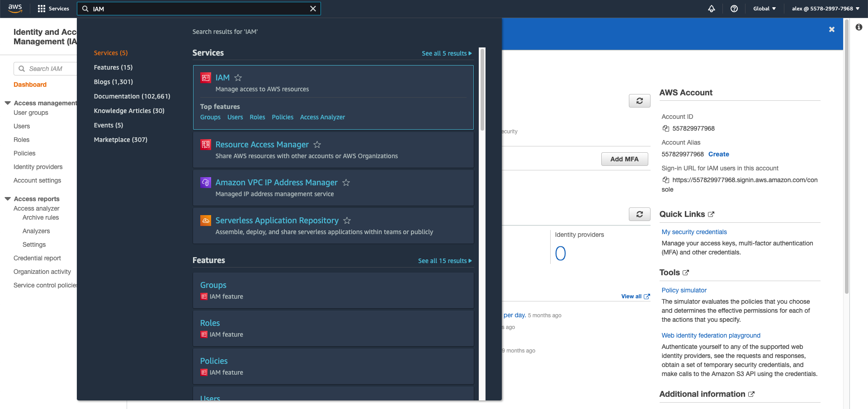Open Users under Top features

click(x=235, y=117)
